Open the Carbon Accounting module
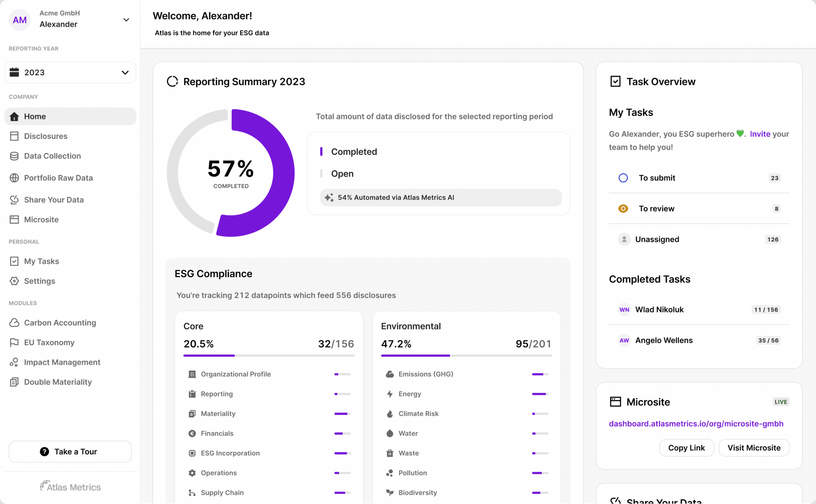Image resolution: width=816 pixels, height=504 pixels. point(60,322)
